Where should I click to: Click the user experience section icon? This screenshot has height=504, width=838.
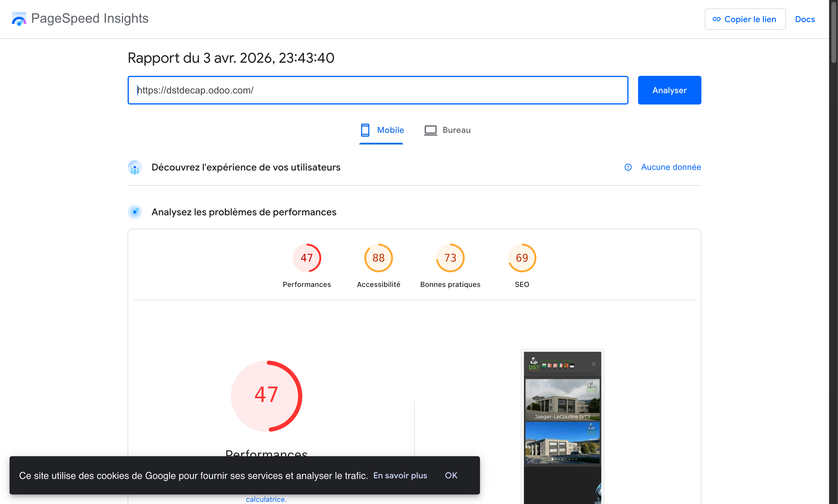(134, 168)
